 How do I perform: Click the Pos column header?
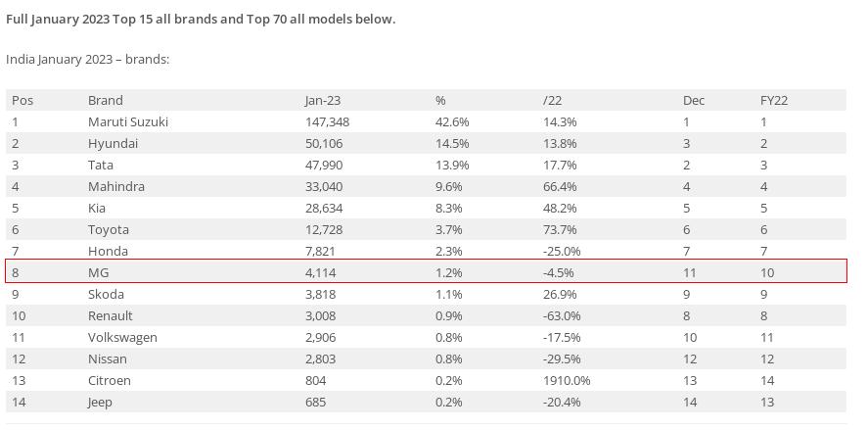pos(23,100)
